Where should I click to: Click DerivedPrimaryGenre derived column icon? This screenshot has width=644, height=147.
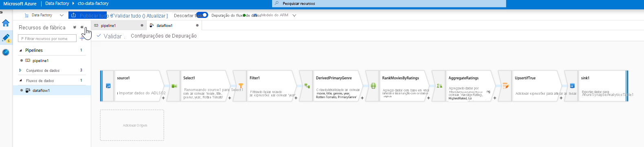(307, 86)
